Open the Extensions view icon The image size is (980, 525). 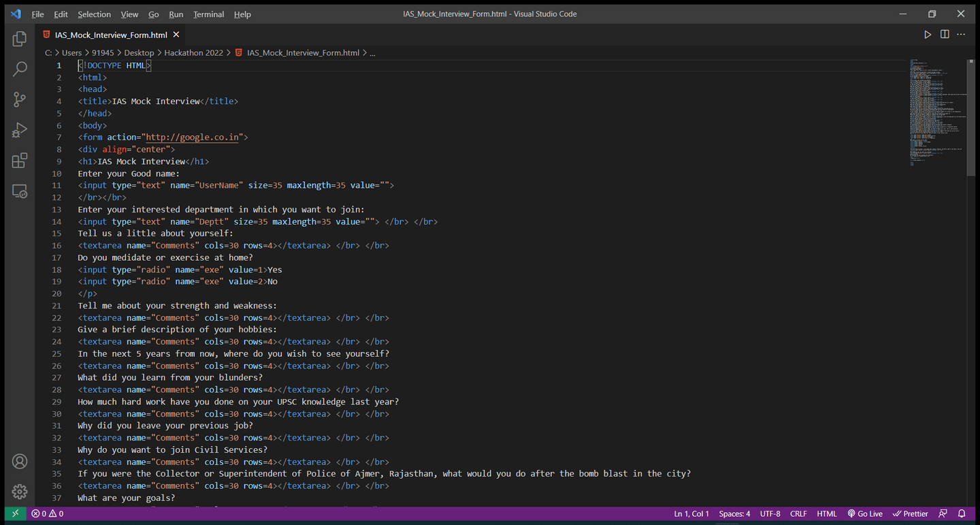tap(20, 161)
